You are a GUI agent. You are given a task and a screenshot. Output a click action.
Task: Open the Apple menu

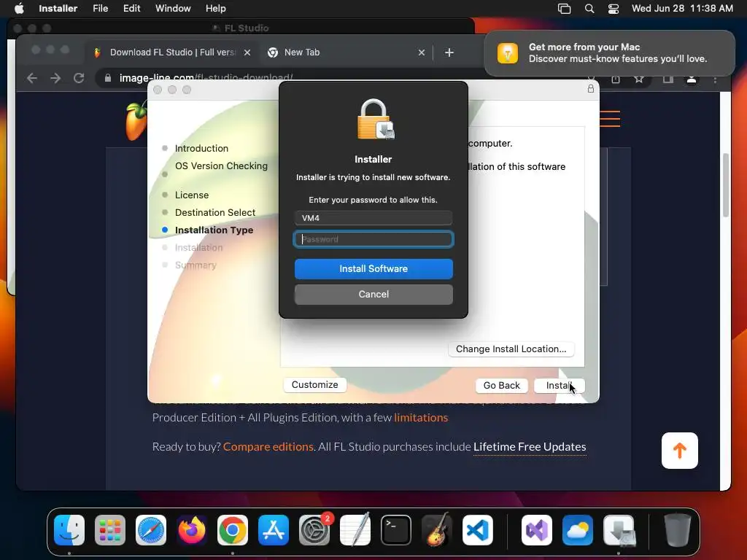click(19, 8)
